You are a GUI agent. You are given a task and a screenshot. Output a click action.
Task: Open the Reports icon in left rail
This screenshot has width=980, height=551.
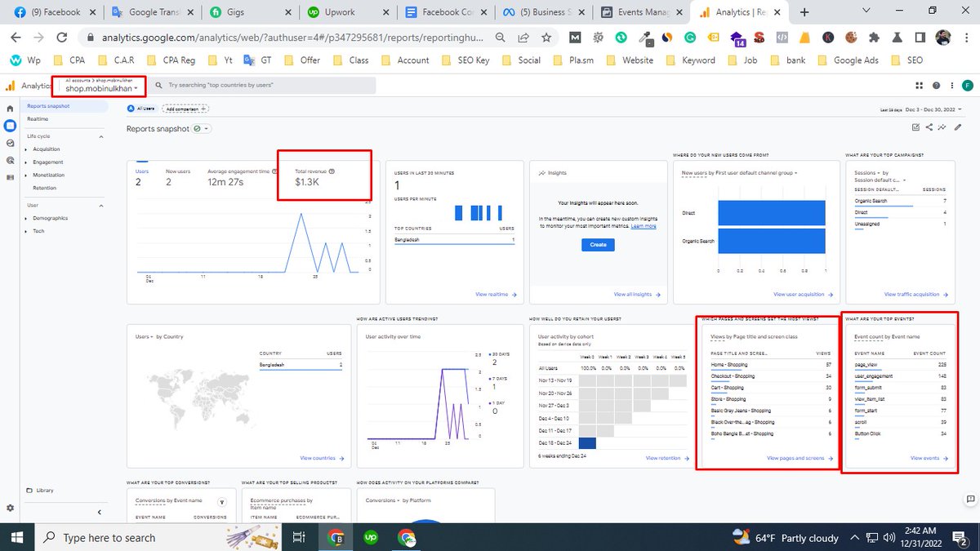click(x=10, y=126)
